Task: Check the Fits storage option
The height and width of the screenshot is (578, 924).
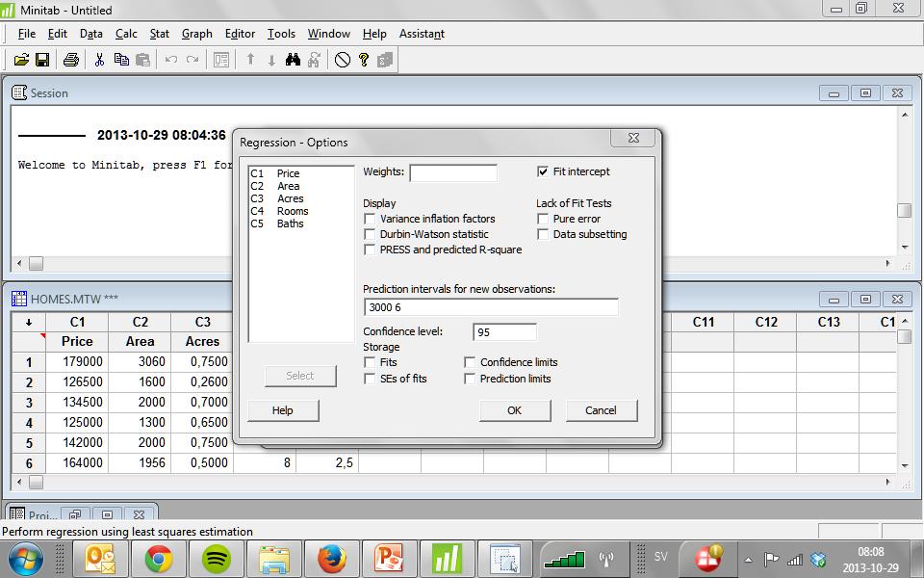Action: click(x=370, y=362)
